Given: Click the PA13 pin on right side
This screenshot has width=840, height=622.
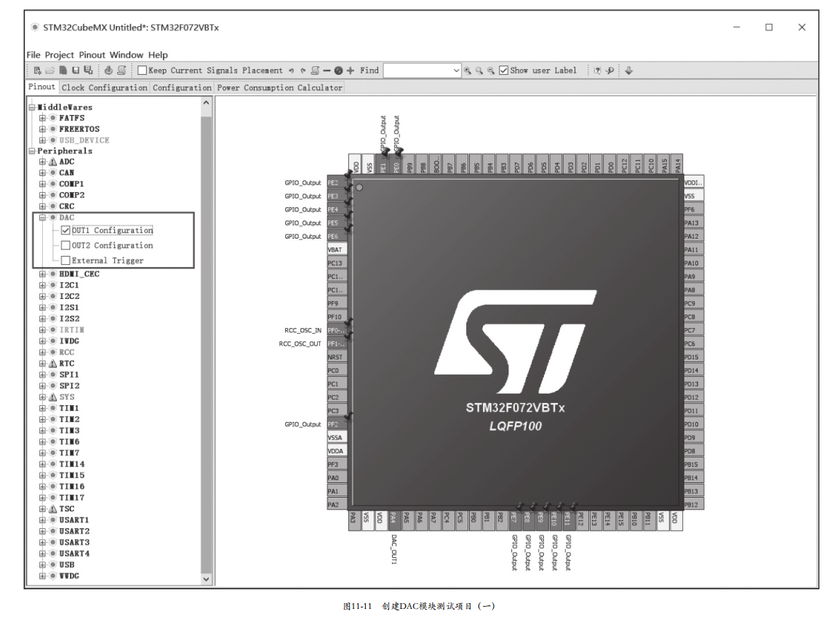Looking at the screenshot, I should 693,223.
